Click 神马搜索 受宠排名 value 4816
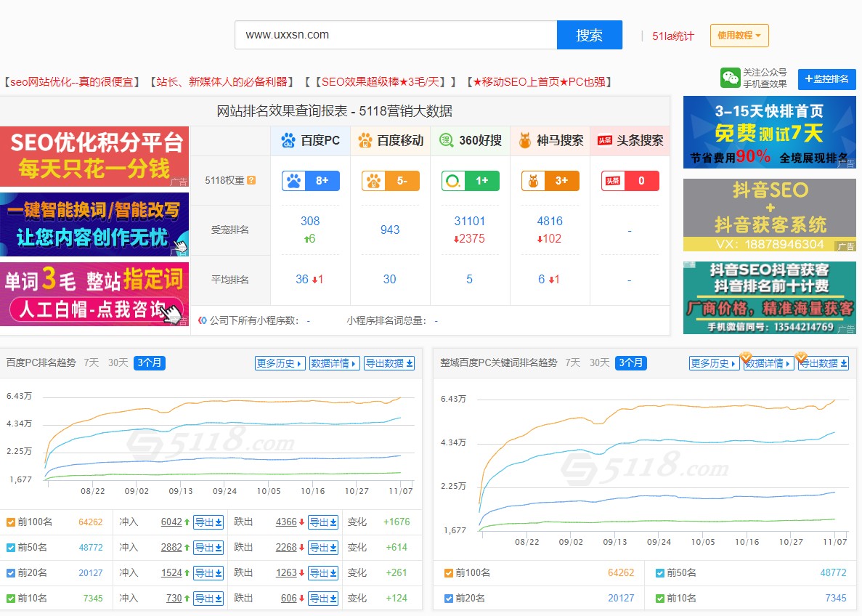Screen dimensions: 862x616 point(550,221)
